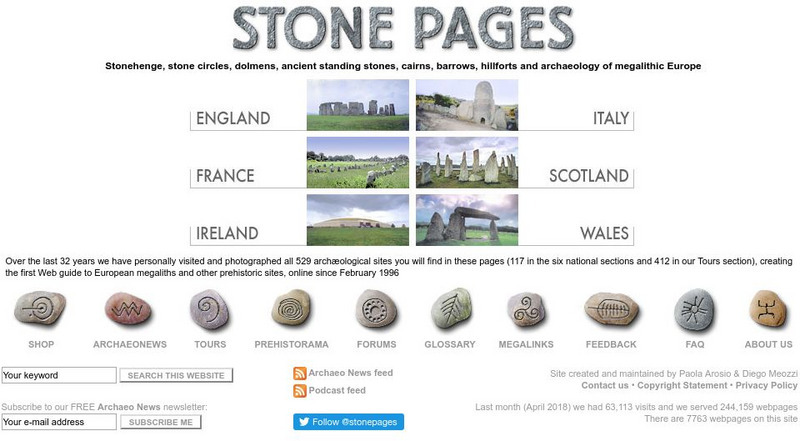
Task: Open the About Us figure stone icon
Action: point(768,309)
